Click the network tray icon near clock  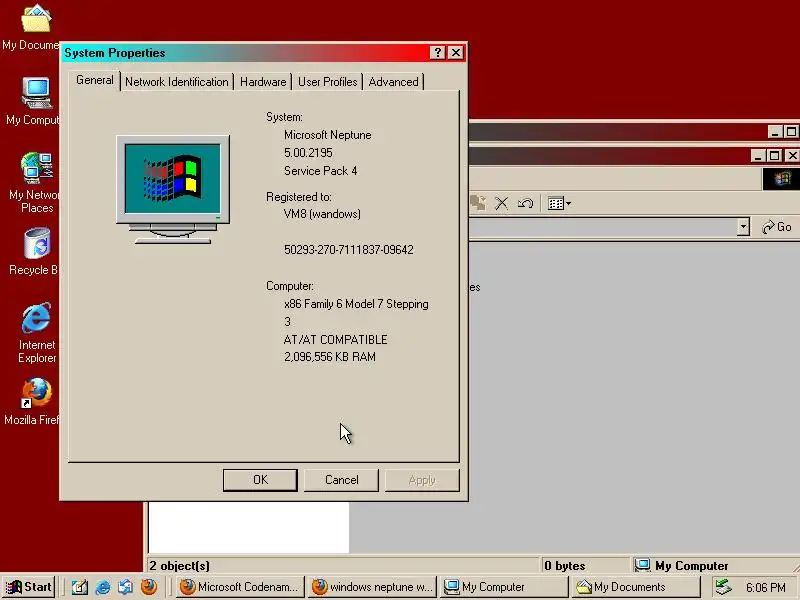click(x=722, y=587)
